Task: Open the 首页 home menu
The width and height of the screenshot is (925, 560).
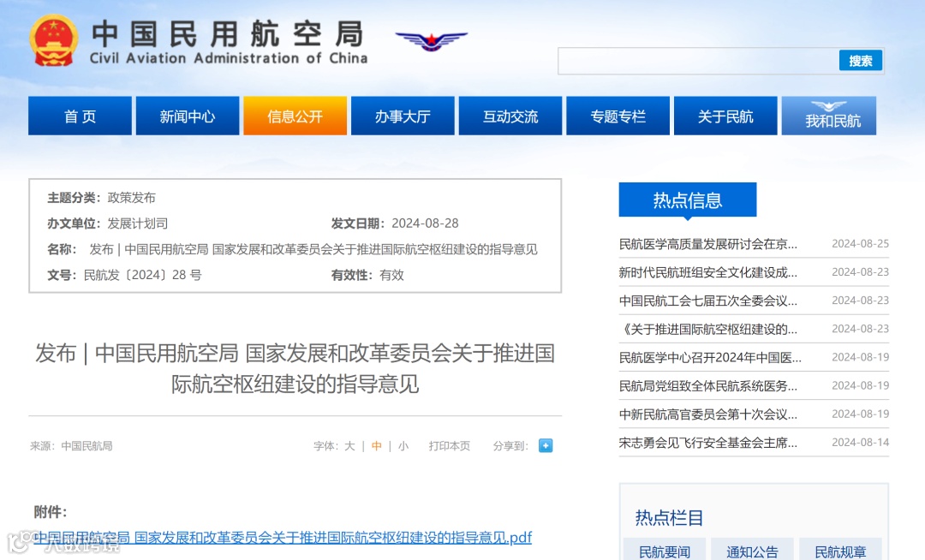Action: click(80, 116)
